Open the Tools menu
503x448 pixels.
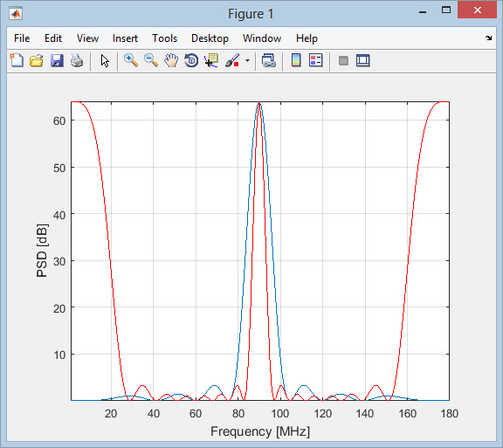pyautogui.click(x=164, y=38)
